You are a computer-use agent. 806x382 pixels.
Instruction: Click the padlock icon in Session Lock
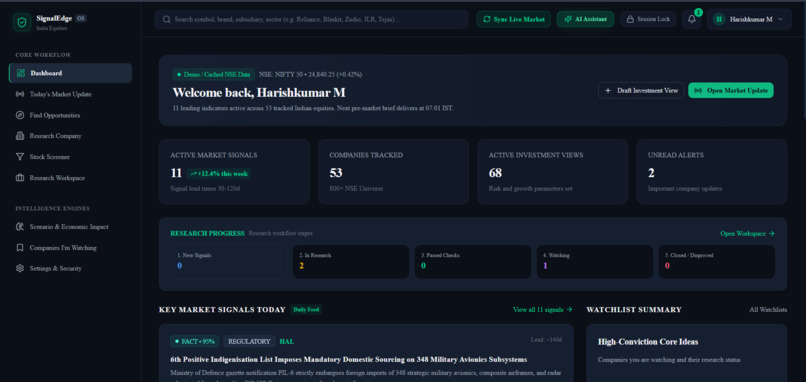click(x=630, y=20)
